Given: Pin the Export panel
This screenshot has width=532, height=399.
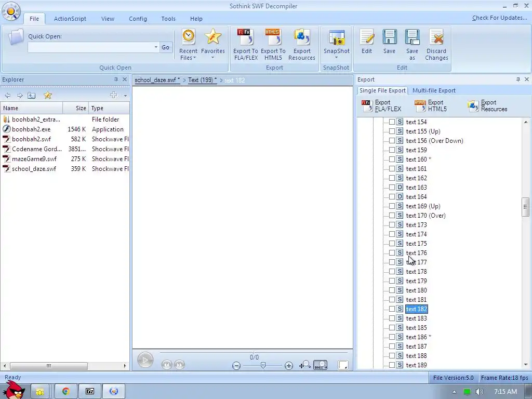Looking at the screenshot, I should pyautogui.click(x=518, y=79).
